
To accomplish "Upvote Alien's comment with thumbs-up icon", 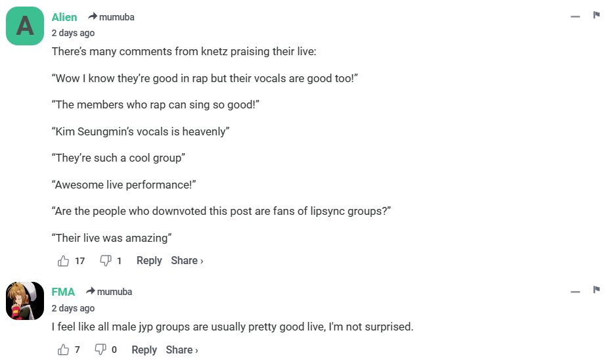I will pos(64,261).
